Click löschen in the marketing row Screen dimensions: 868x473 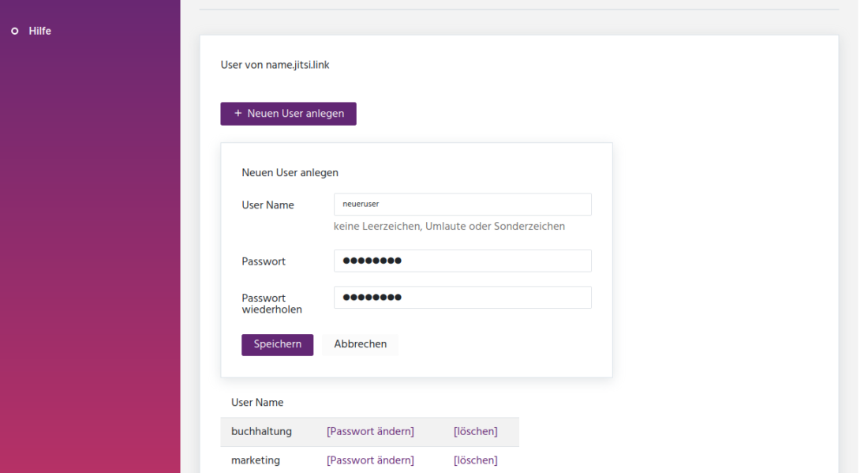coord(475,460)
